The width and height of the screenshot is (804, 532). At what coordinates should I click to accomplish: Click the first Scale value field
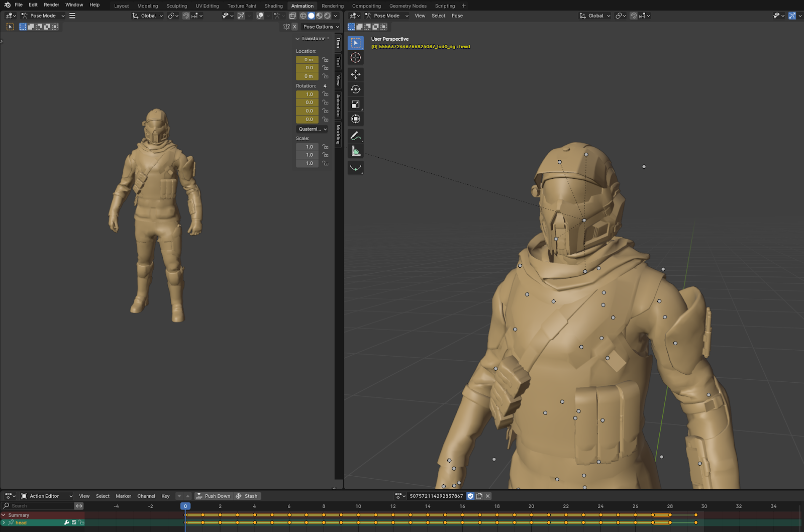(x=307, y=147)
